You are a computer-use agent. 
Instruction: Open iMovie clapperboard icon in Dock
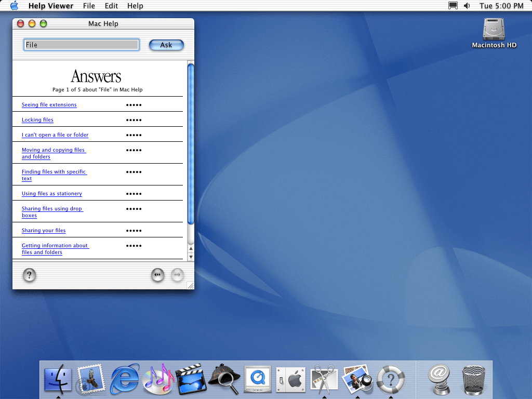click(191, 379)
